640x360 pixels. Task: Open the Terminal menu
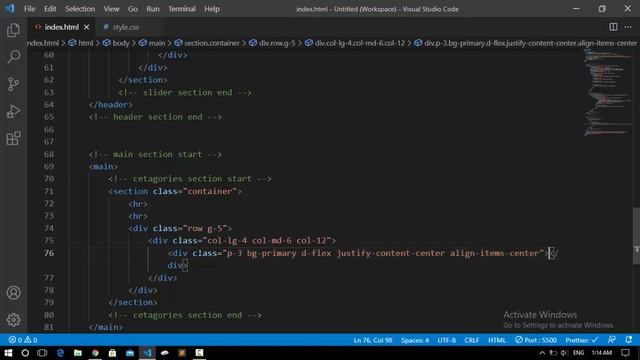pyautogui.click(x=182, y=9)
